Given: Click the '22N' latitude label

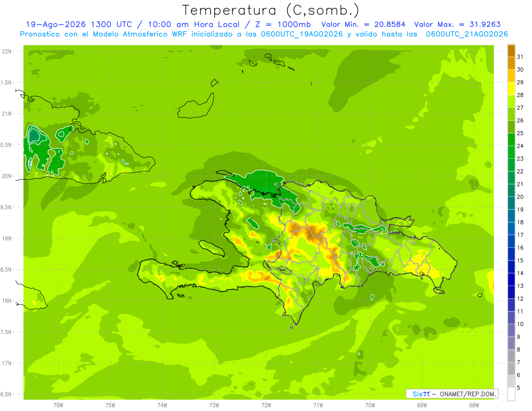Looking at the screenshot, I should 7,51.
